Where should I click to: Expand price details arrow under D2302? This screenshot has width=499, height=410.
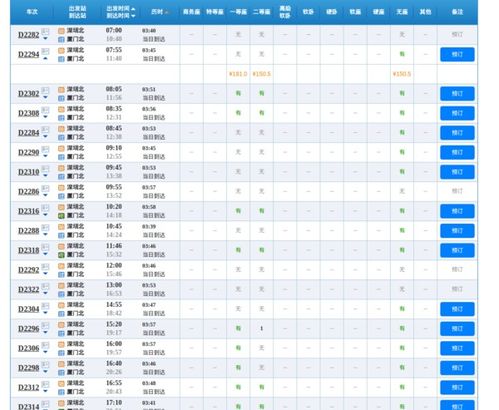coord(45,98)
